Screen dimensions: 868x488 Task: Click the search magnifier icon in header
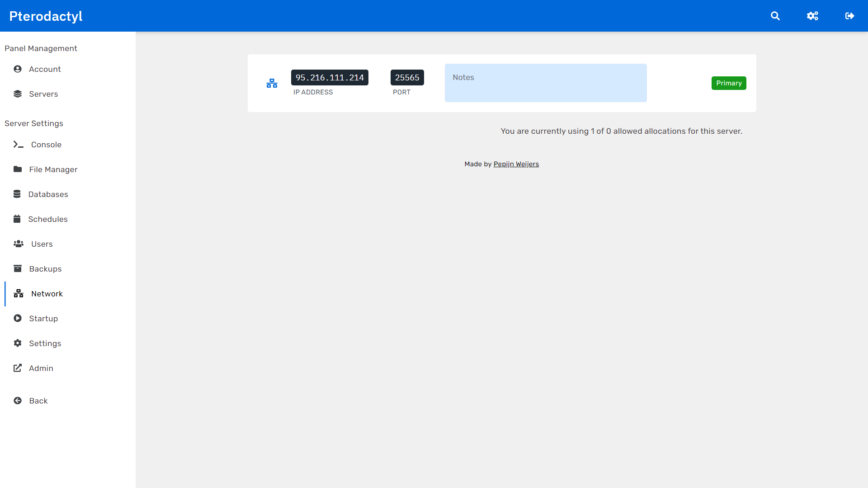click(775, 16)
